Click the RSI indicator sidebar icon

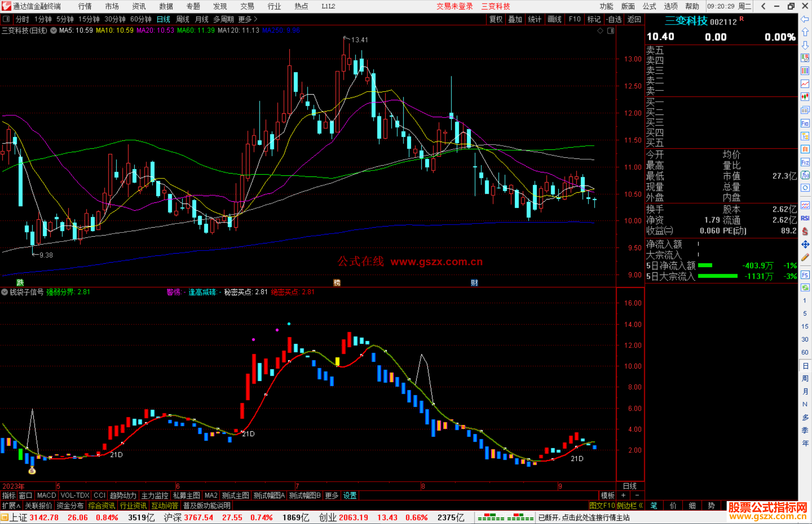tap(805, 218)
